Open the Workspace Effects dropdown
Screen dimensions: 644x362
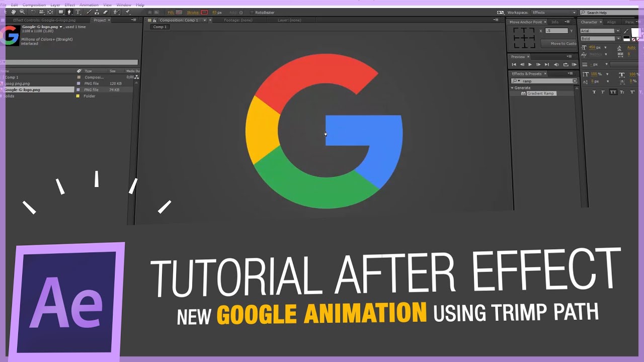554,12
